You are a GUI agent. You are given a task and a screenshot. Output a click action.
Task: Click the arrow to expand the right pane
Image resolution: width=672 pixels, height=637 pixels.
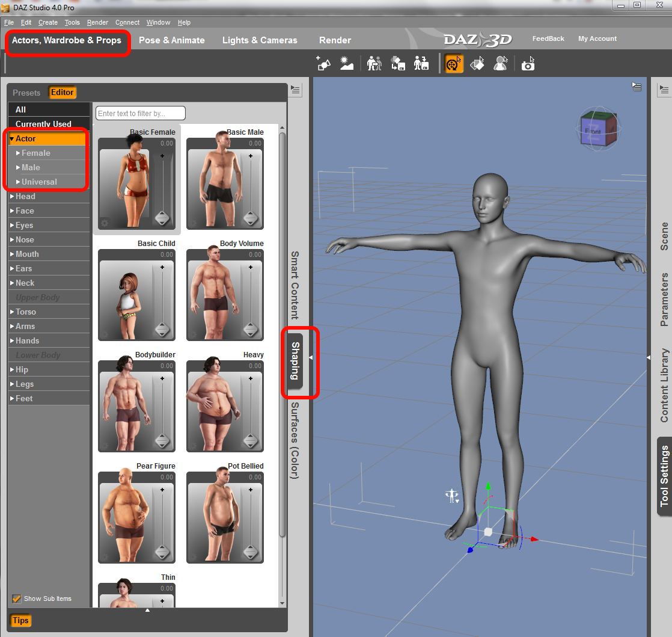point(649,357)
